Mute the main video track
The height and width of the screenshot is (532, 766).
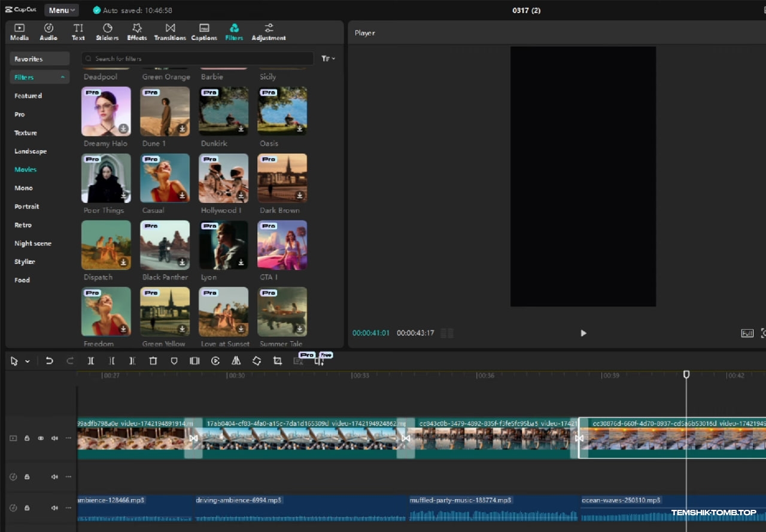tap(54, 438)
